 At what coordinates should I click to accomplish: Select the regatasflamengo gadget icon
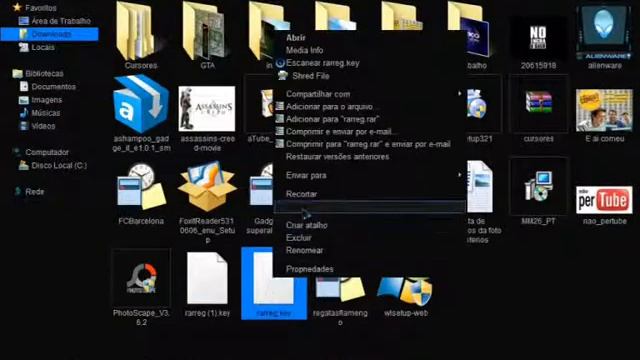click(x=340, y=290)
